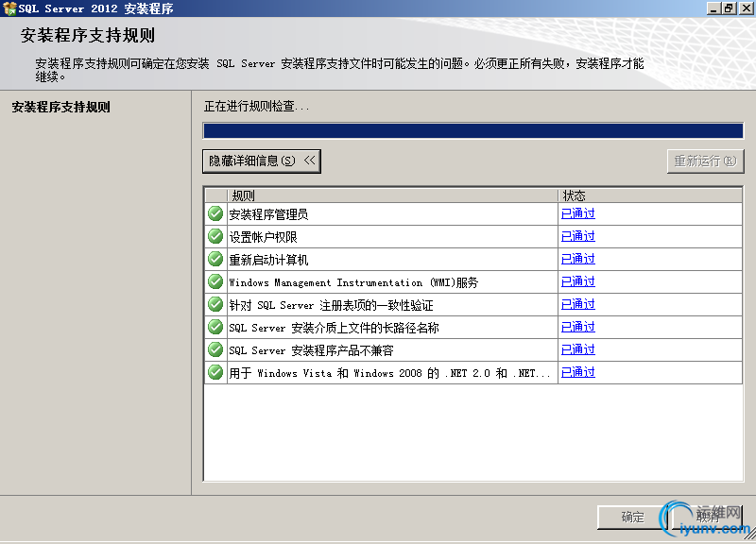
Task: Sort by the 状态 column header
Action: pos(650,195)
